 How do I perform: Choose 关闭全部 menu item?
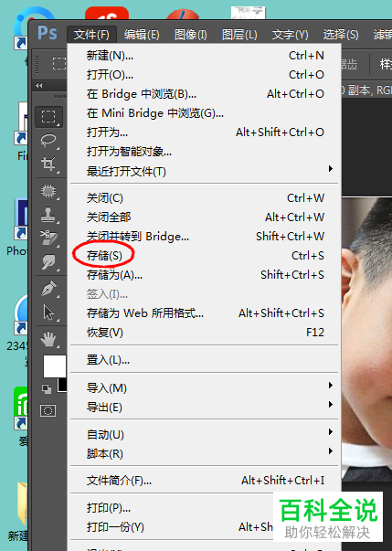tap(205, 217)
